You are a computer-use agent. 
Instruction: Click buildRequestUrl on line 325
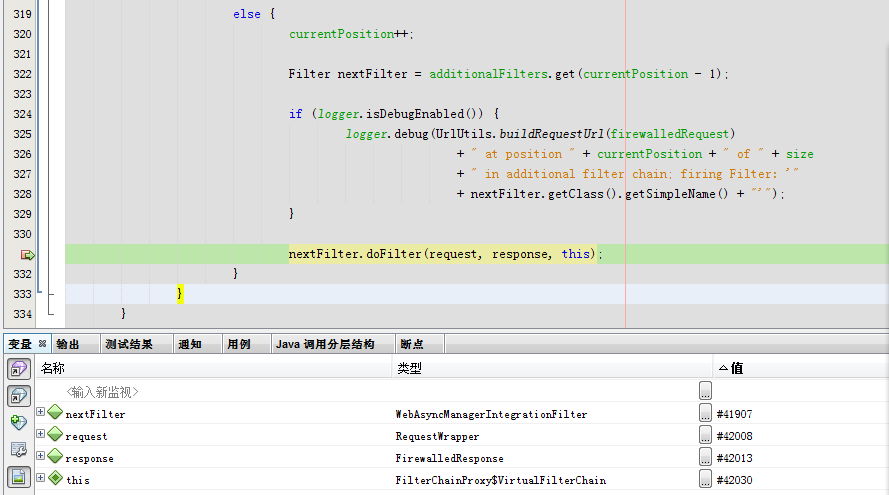551,134
